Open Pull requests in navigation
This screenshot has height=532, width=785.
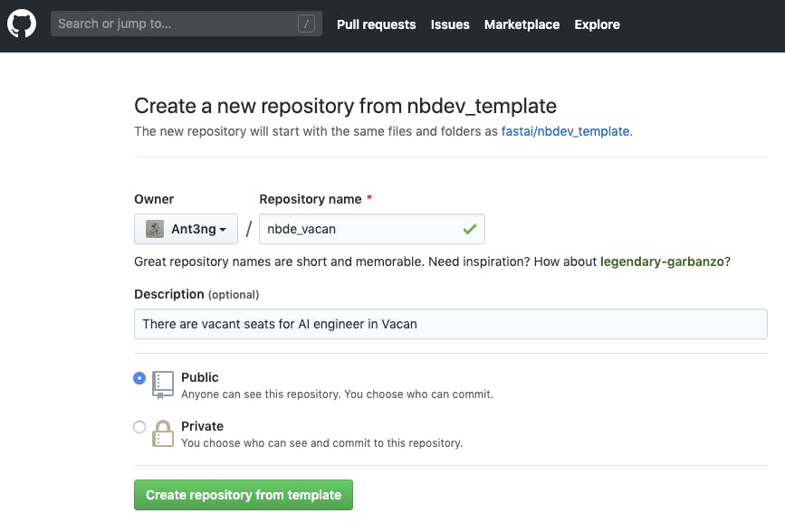(376, 24)
